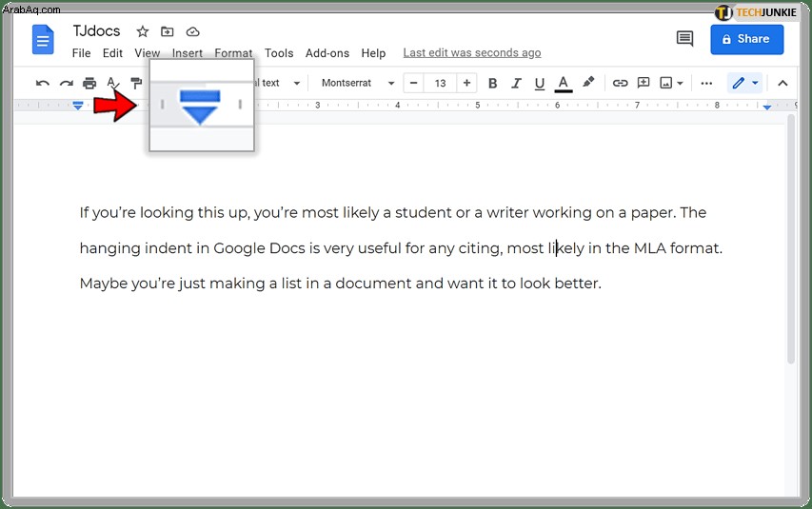Print the document
This screenshot has width=812, height=509.
pos(89,83)
